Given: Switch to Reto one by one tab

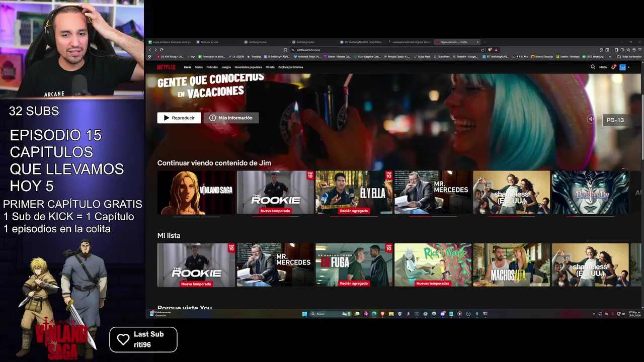Looking at the screenshot, I should [x=217, y=42].
